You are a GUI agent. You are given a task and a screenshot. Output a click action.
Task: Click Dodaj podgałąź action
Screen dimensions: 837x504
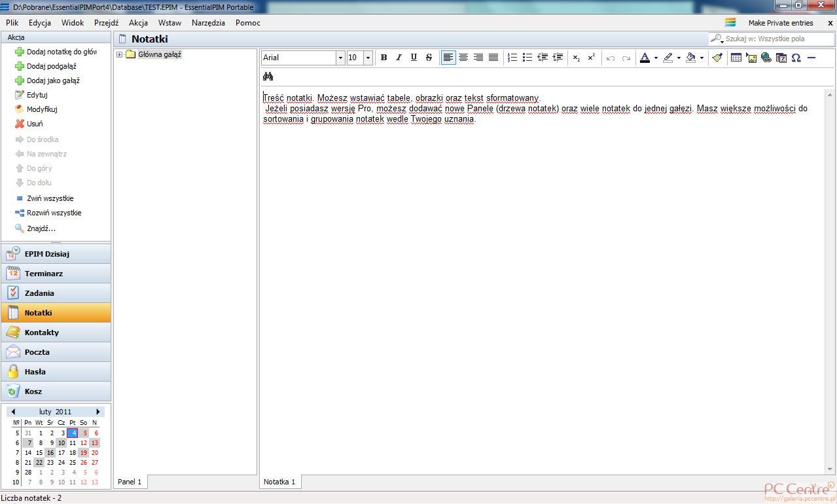[x=51, y=66]
